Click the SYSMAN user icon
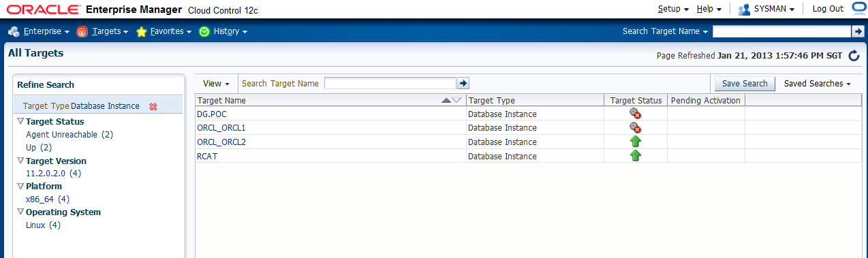The image size is (868, 258). pyautogui.click(x=744, y=9)
